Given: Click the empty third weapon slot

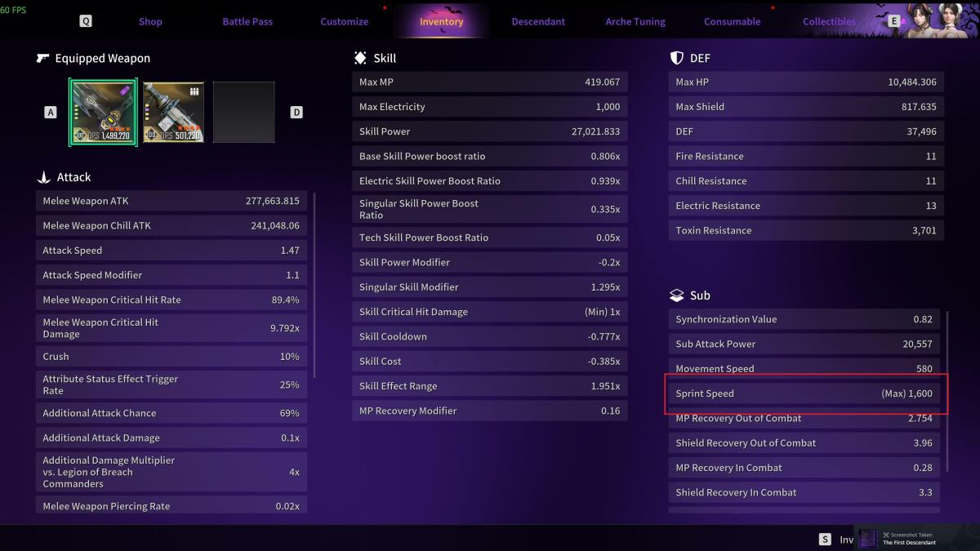Looking at the screenshot, I should (x=243, y=112).
